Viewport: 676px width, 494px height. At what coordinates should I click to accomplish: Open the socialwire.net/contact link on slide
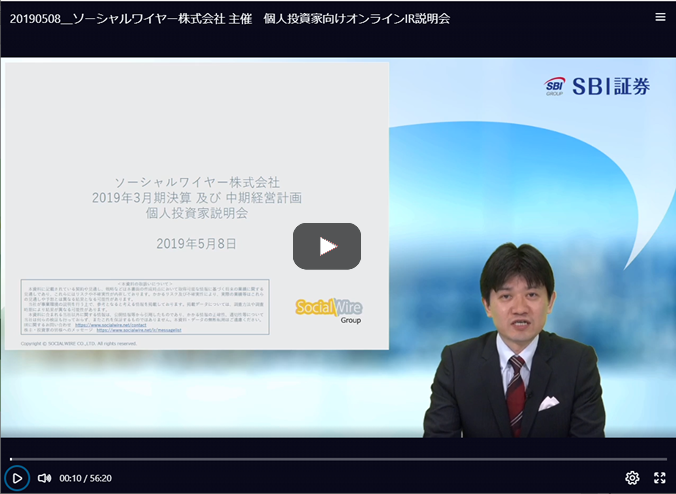(x=111, y=325)
